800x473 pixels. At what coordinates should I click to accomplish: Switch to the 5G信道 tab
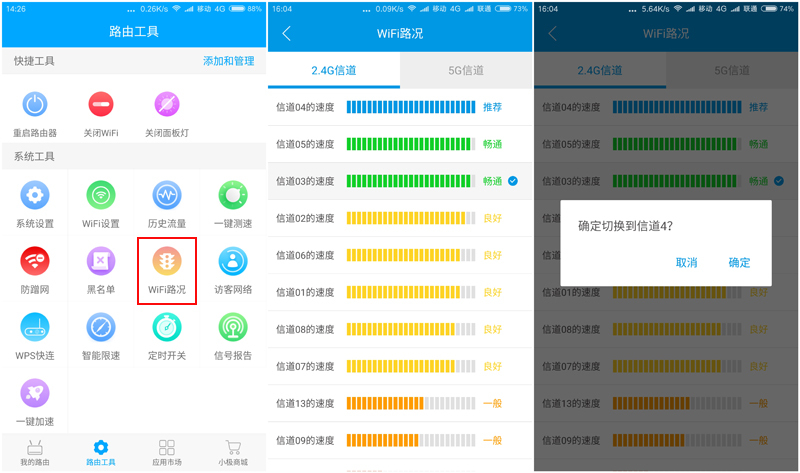point(466,71)
